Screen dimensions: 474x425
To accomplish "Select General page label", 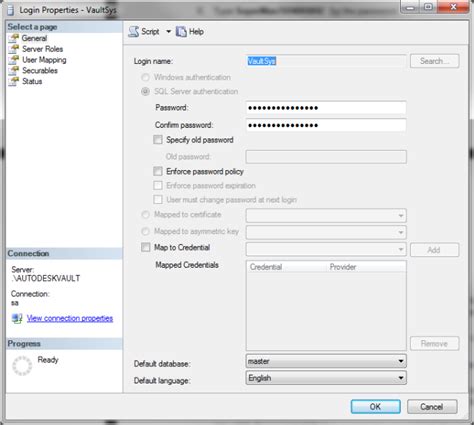I will point(34,38).
